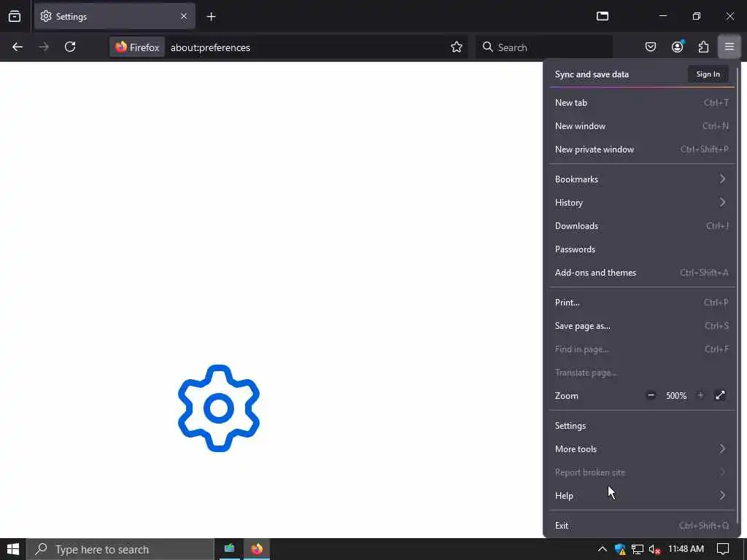Open the Extensions puzzle icon
Viewport: 747px width, 560px height.
(703, 47)
